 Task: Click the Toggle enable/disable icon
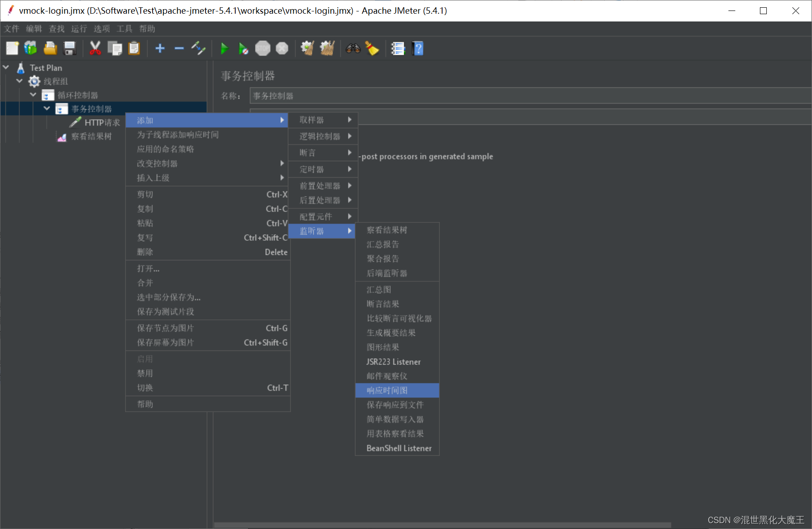[198, 48]
